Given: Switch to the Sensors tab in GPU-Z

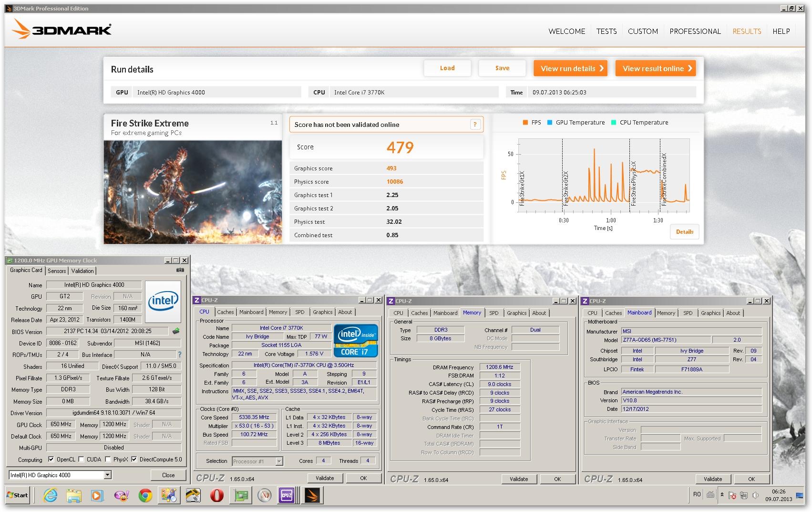Looking at the screenshot, I should (57, 271).
